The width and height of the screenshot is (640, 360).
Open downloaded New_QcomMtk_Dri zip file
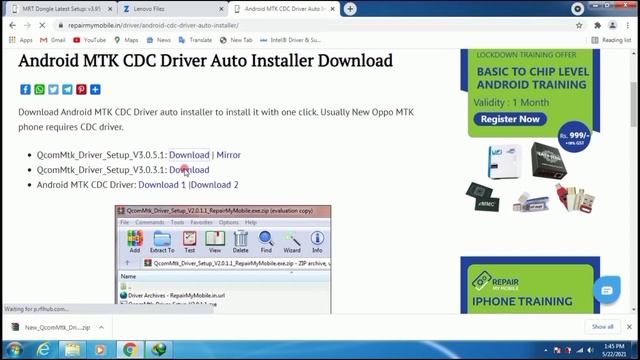(x=51, y=327)
